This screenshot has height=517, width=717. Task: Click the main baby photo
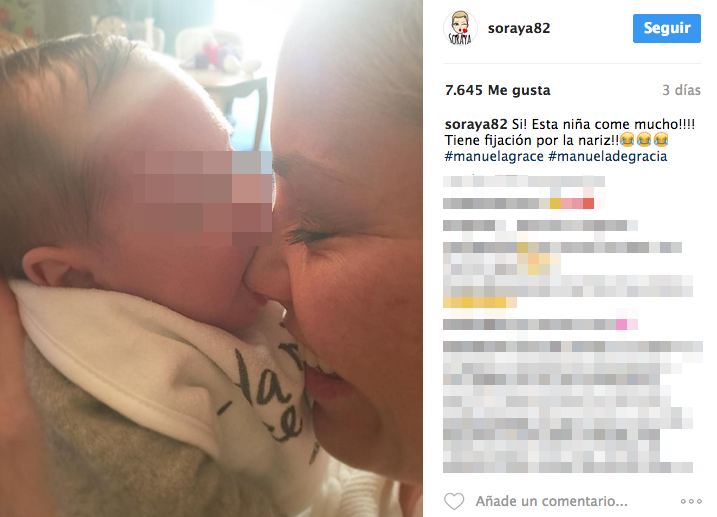click(x=211, y=258)
